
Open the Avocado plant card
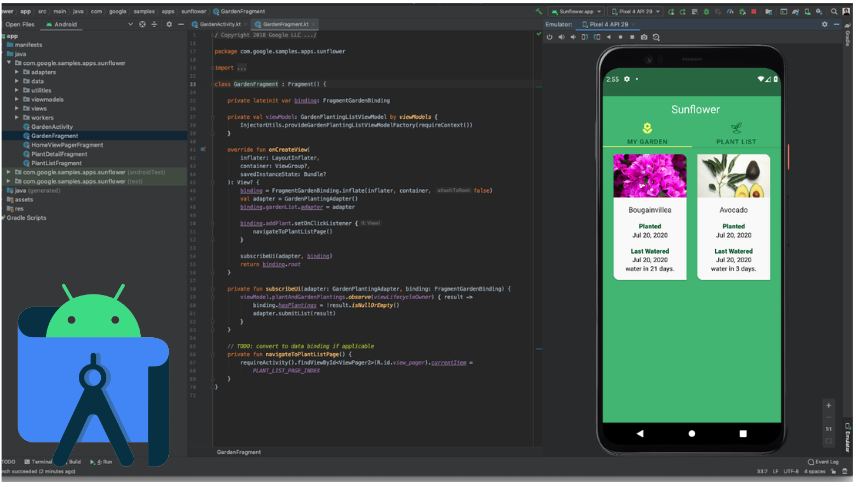pos(733,217)
